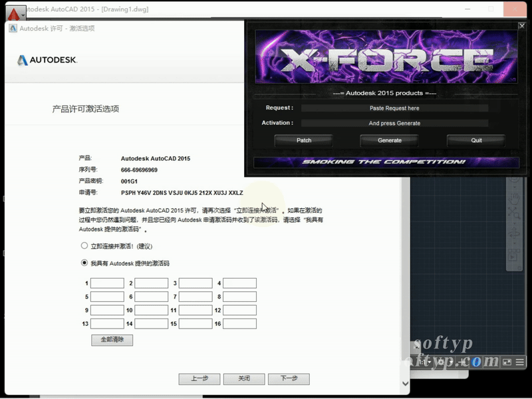Click the 'Autodesk 2015 products' label

[384, 93]
